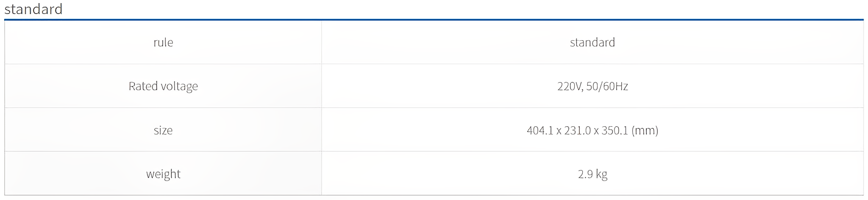Image resolution: width=868 pixels, height=200 pixels.
Task: Click the "standard" section heading
Action: tap(33, 9)
